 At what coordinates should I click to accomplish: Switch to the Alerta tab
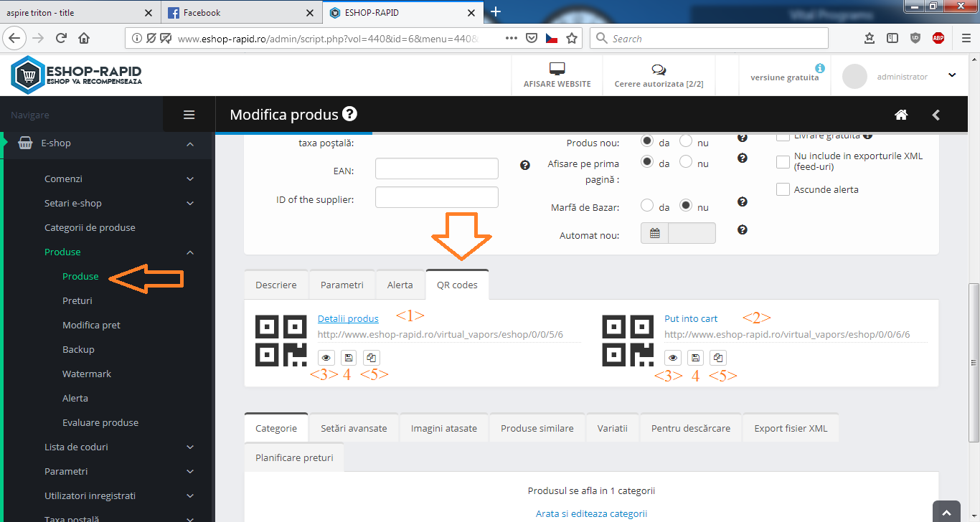point(400,285)
